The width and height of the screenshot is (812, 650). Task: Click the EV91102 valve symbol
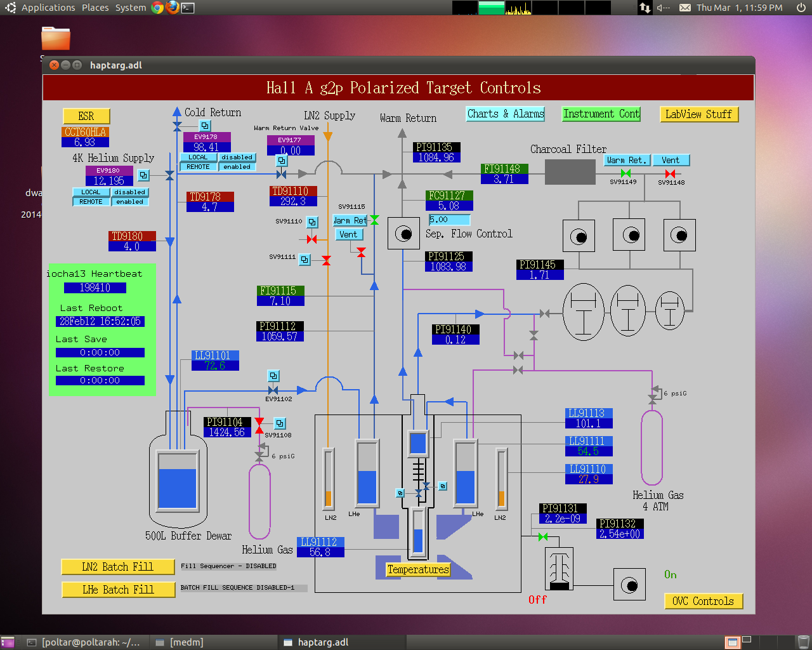tap(273, 390)
